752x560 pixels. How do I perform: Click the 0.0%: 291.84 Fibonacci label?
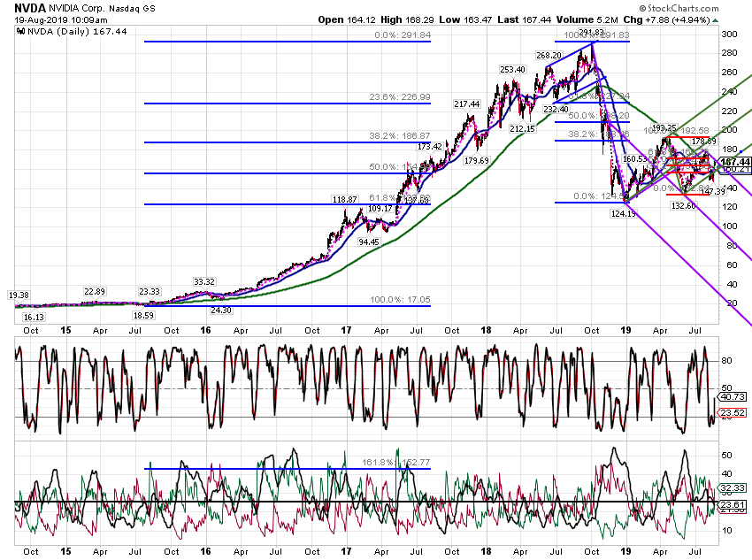pyautogui.click(x=403, y=35)
